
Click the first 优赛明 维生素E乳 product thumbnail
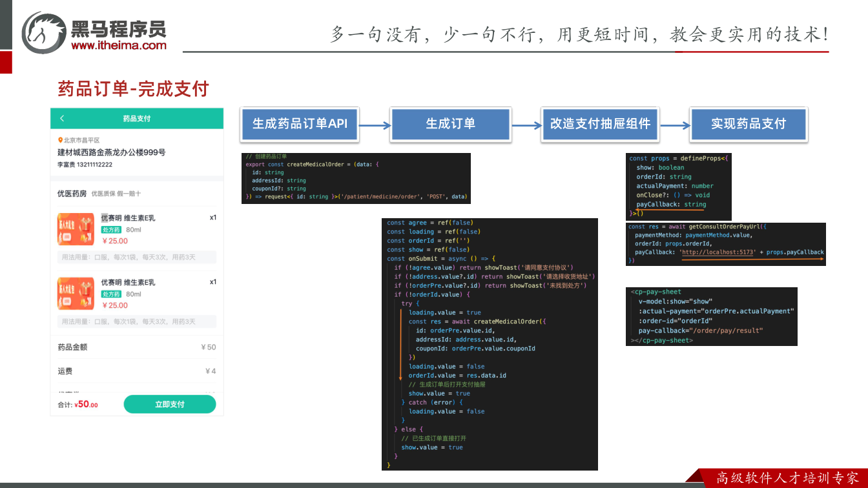pos(76,229)
